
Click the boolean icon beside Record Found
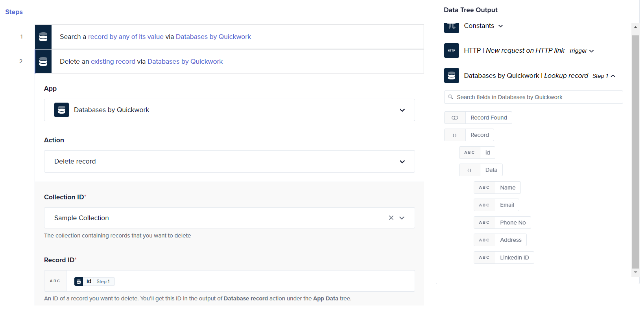pos(455,118)
